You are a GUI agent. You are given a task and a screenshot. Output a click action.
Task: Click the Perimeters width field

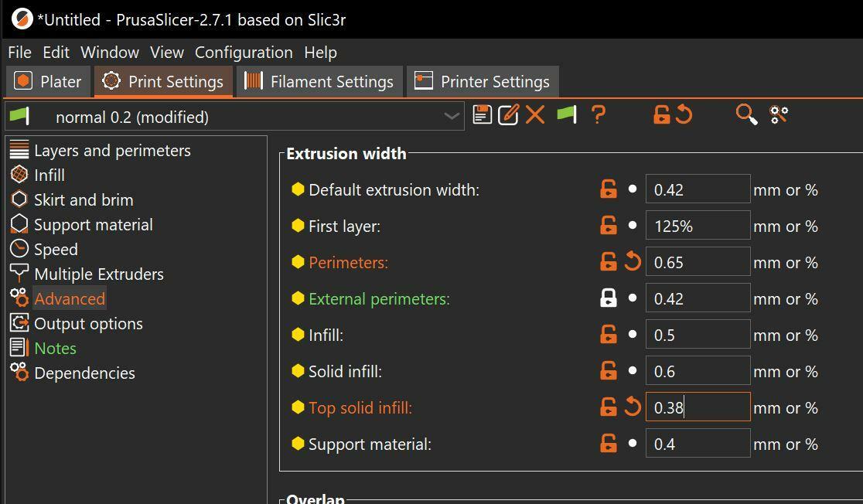[x=698, y=262]
